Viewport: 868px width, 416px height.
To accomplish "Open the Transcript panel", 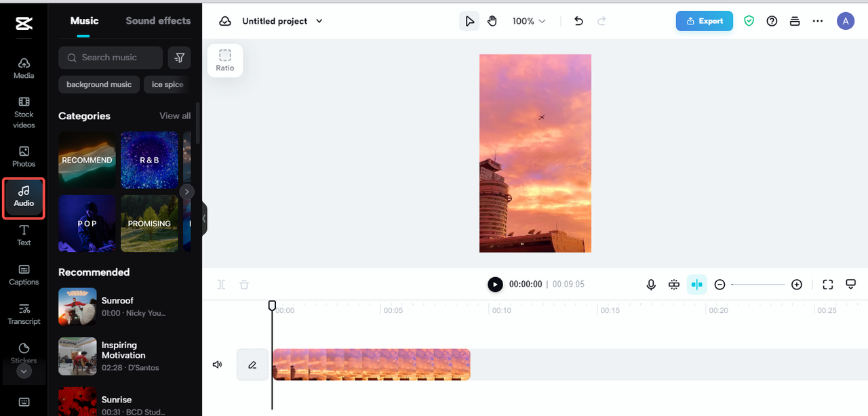I will tap(24, 314).
